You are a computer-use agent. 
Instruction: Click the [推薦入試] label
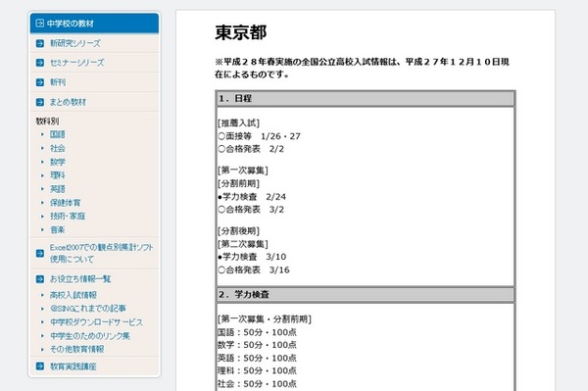238,122
